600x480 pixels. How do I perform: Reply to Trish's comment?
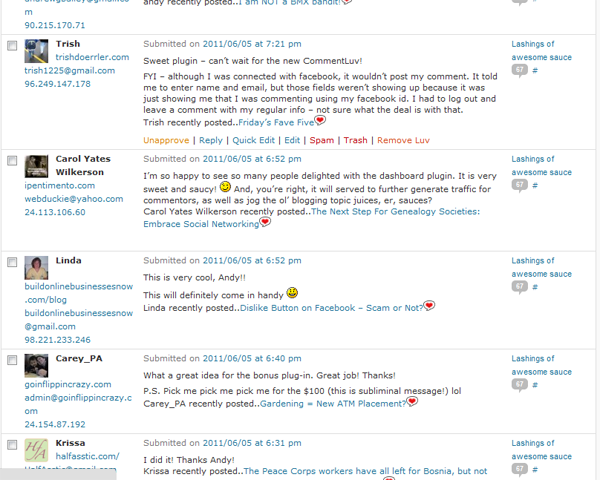210,140
